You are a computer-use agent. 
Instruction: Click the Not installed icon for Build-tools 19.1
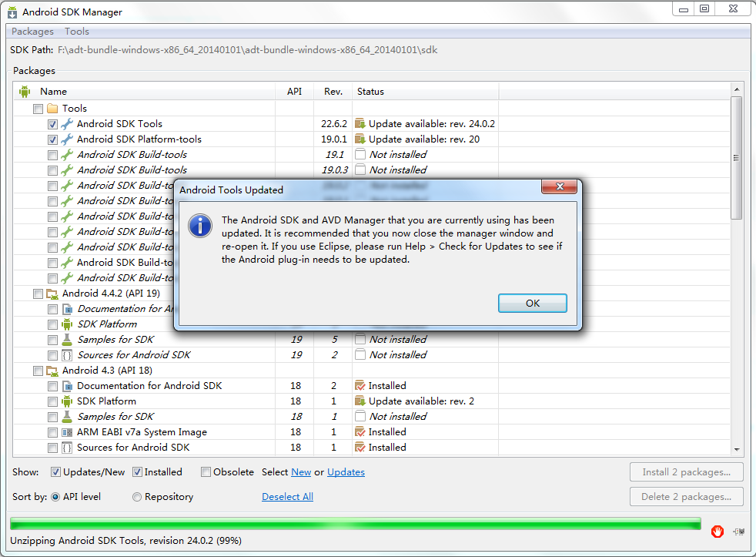point(360,154)
